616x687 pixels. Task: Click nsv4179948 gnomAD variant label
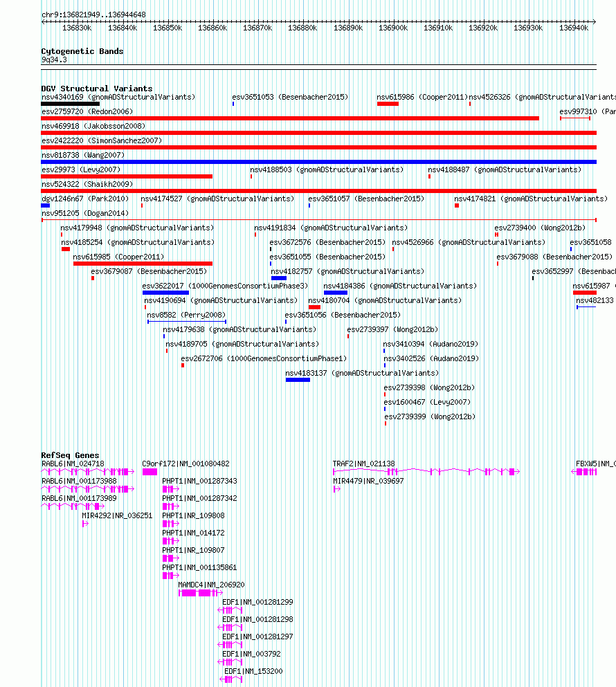(137, 228)
